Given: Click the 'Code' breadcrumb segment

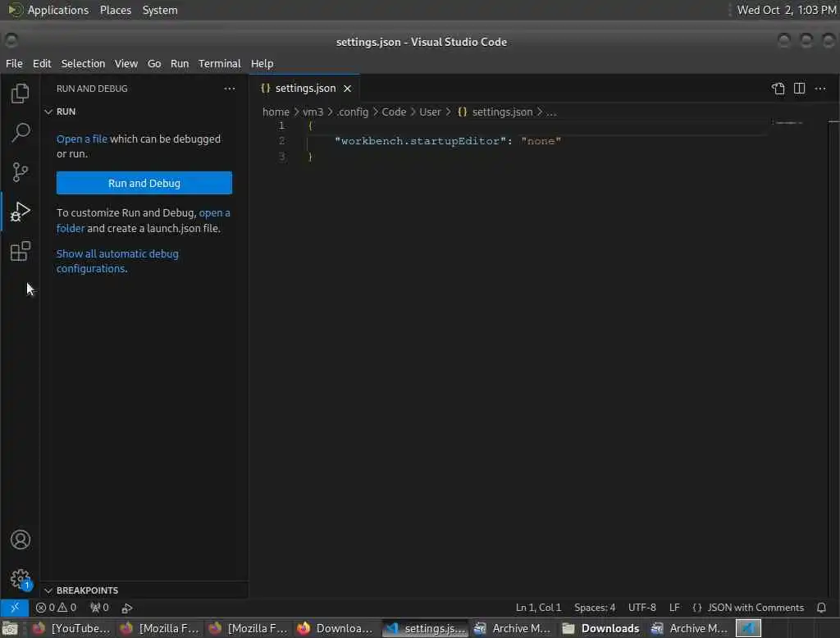Looking at the screenshot, I should coord(394,112).
